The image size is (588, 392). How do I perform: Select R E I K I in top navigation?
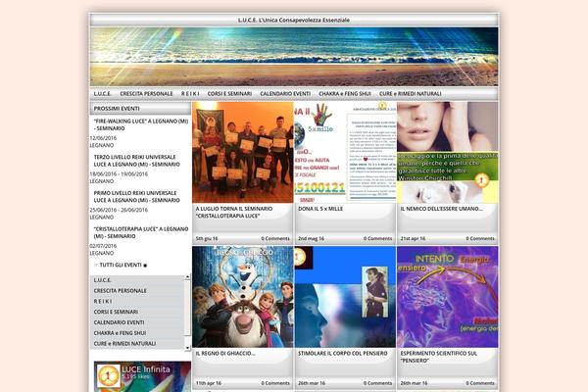(190, 93)
